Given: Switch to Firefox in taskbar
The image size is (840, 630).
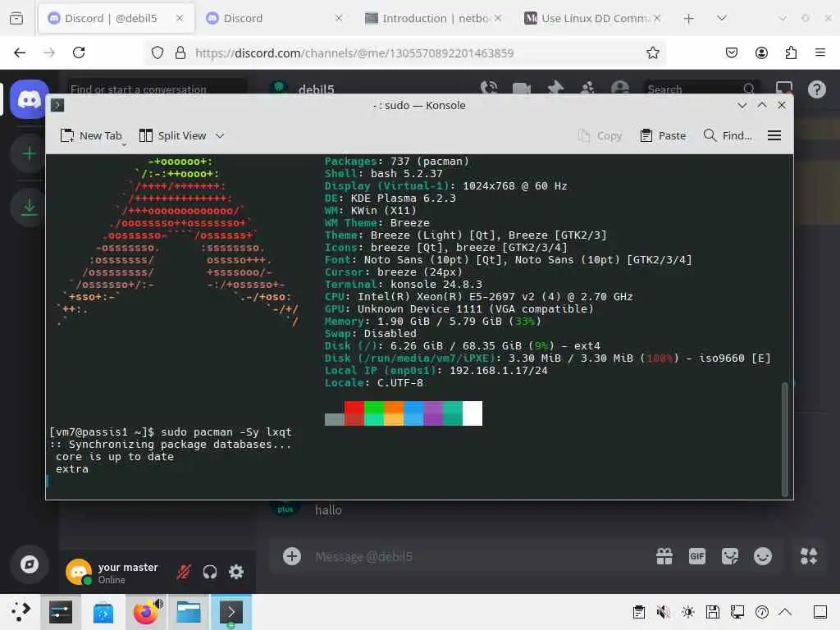Looking at the screenshot, I should (146, 612).
